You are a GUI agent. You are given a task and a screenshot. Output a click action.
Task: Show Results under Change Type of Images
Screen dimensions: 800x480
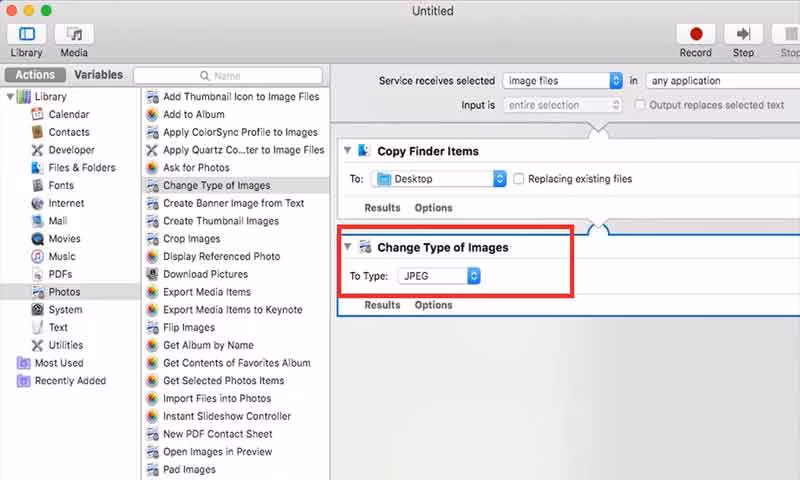click(x=382, y=305)
